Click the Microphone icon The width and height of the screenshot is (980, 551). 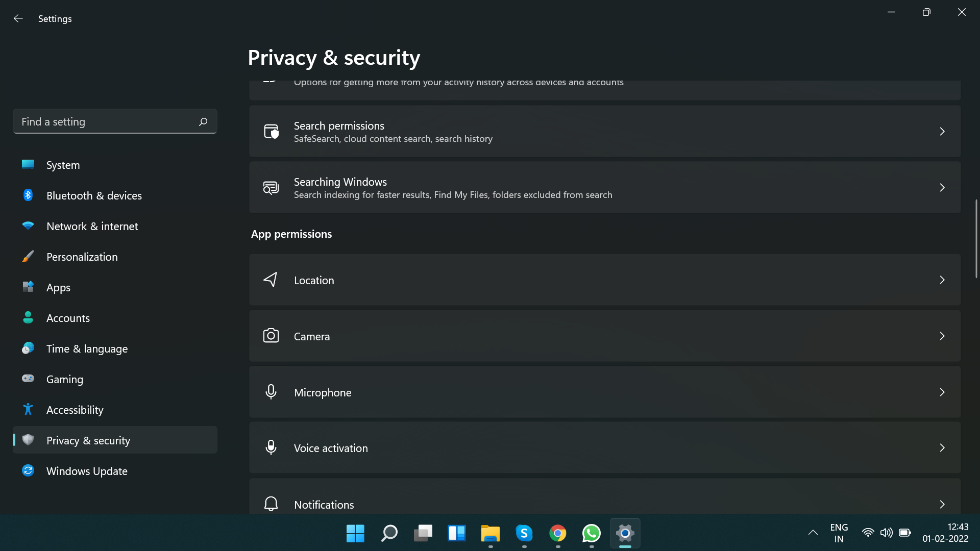pyautogui.click(x=271, y=392)
